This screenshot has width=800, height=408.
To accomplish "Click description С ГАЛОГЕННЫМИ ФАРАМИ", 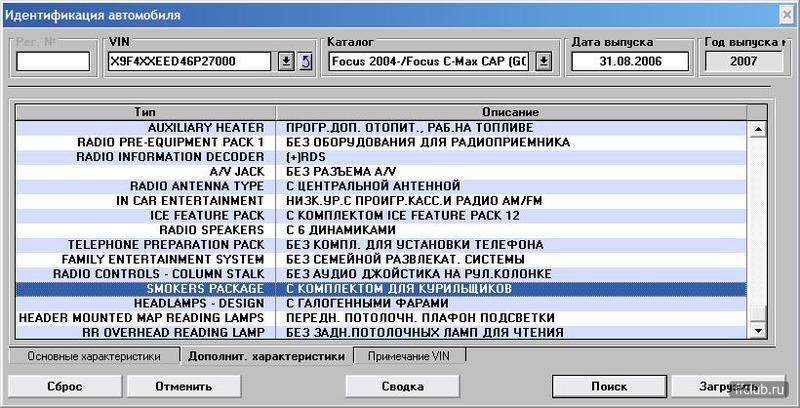I will 367,303.
